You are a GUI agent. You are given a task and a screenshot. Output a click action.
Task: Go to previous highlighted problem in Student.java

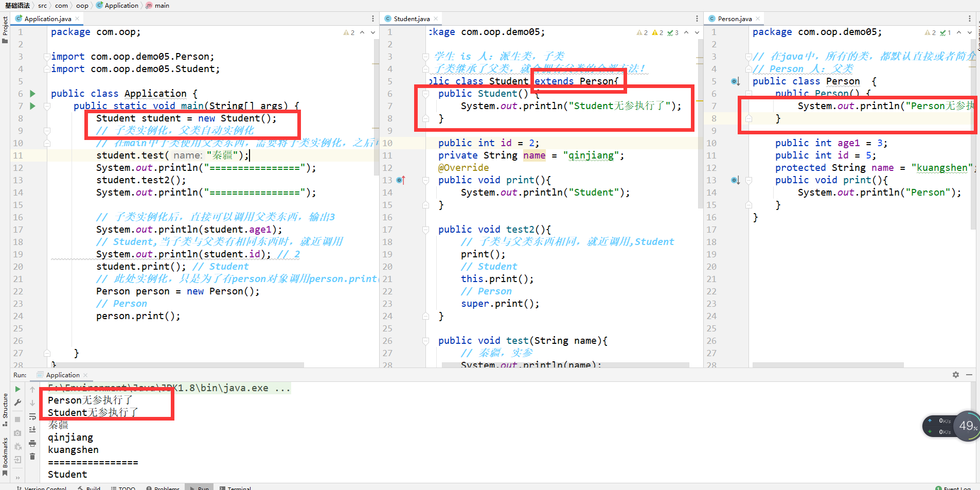click(x=686, y=32)
